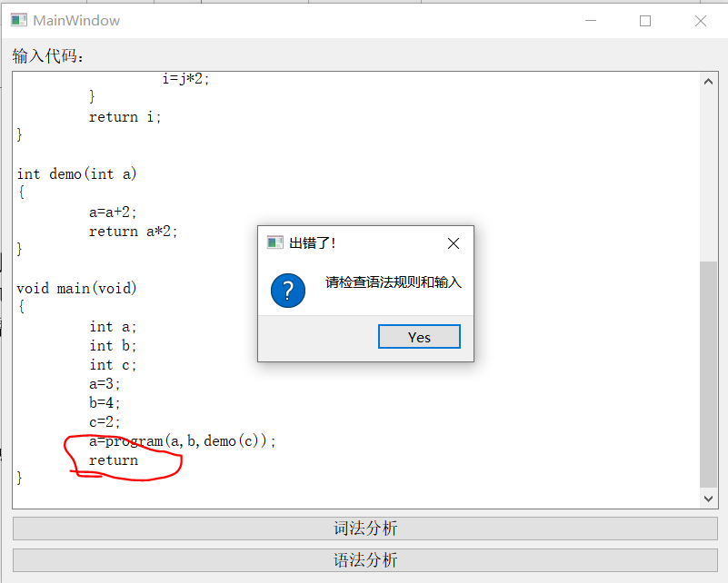Click the line 'return a*2;'
Viewport: 728px width, 583px height.
(134, 231)
